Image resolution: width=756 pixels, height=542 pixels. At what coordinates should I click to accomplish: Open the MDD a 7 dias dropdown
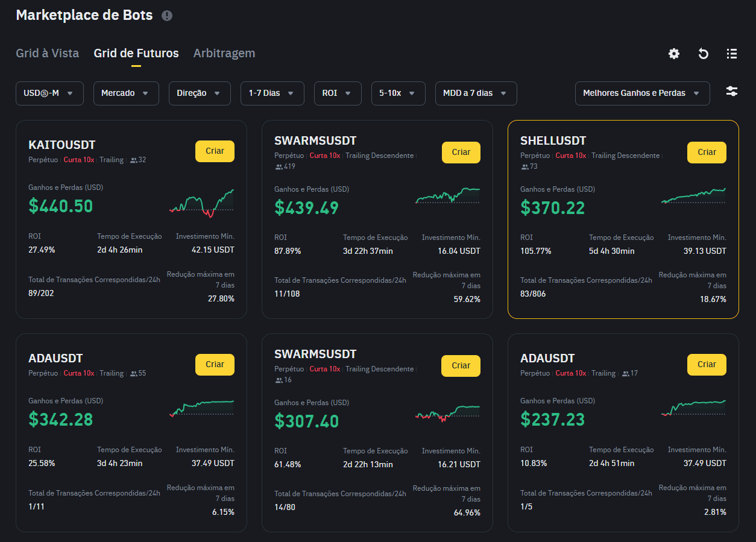476,93
